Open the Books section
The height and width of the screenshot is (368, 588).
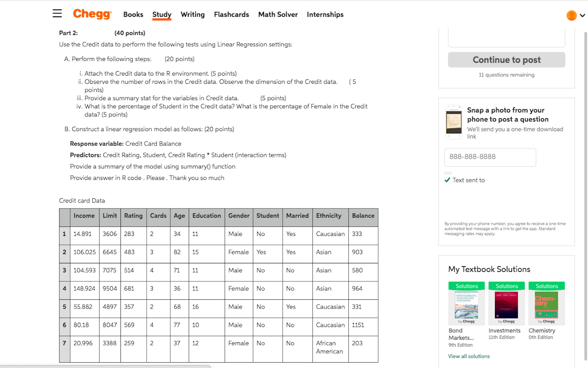[133, 14]
